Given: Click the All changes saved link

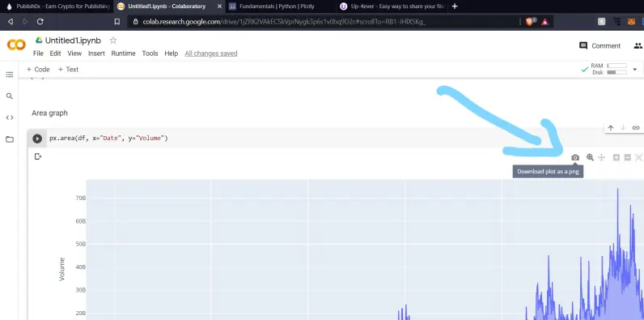Looking at the screenshot, I should click(x=210, y=53).
